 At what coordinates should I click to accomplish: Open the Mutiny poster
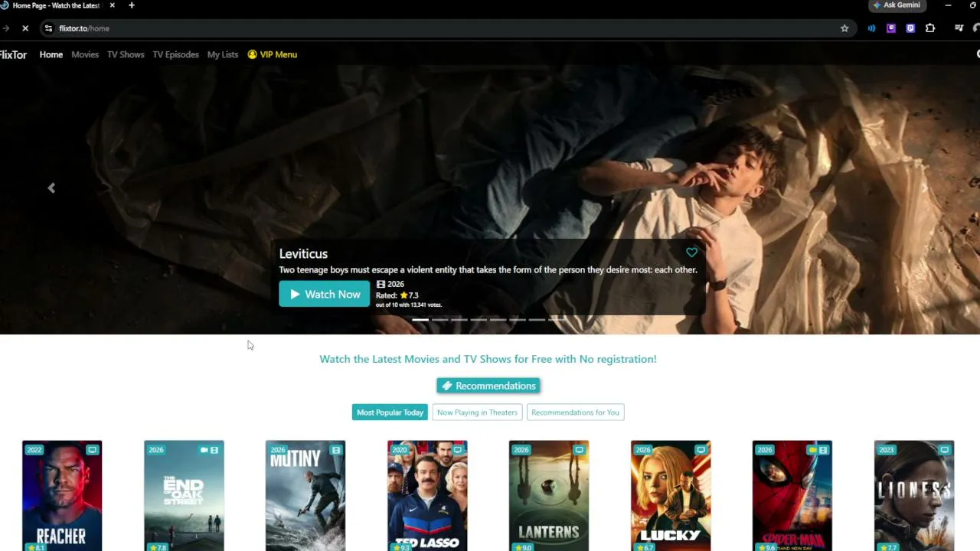pyautogui.click(x=305, y=496)
